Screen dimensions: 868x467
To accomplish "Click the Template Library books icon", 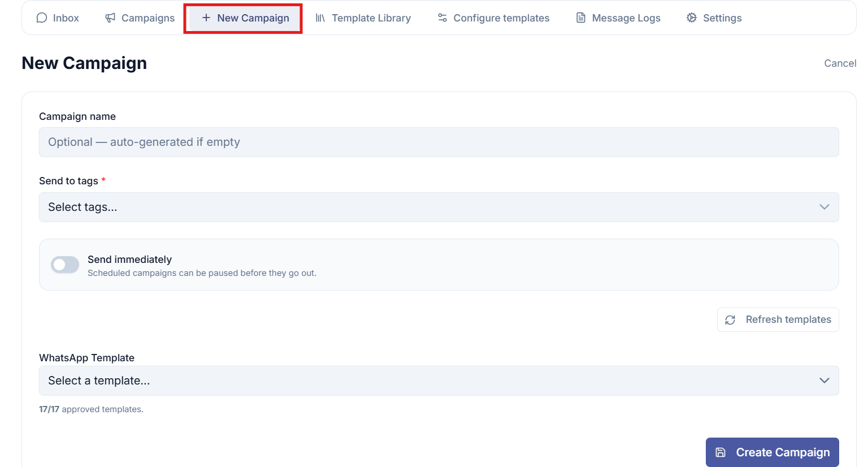I will point(320,18).
